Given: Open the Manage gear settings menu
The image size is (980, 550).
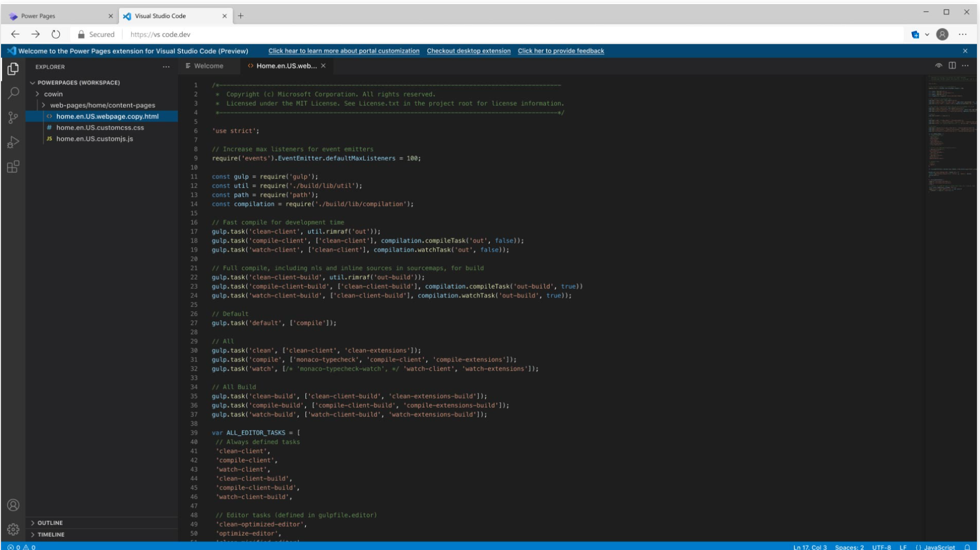Looking at the screenshot, I should tap(13, 529).
